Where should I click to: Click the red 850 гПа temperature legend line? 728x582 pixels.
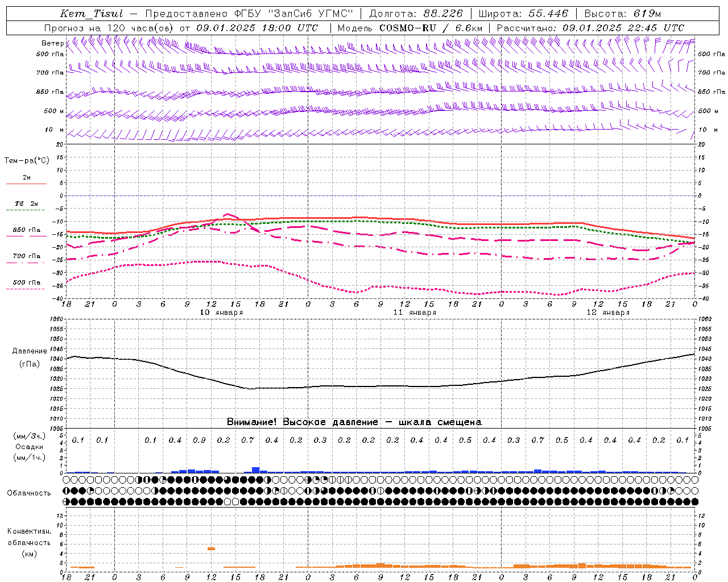coord(26,236)
